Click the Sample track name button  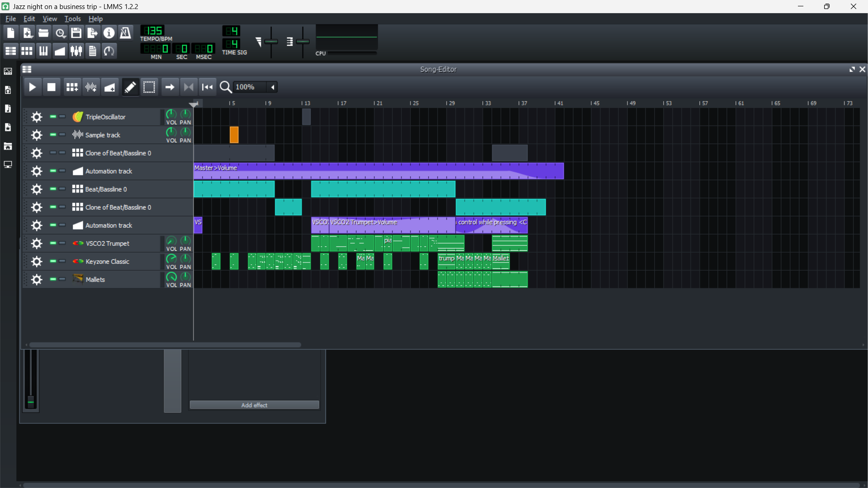(115, 135)
